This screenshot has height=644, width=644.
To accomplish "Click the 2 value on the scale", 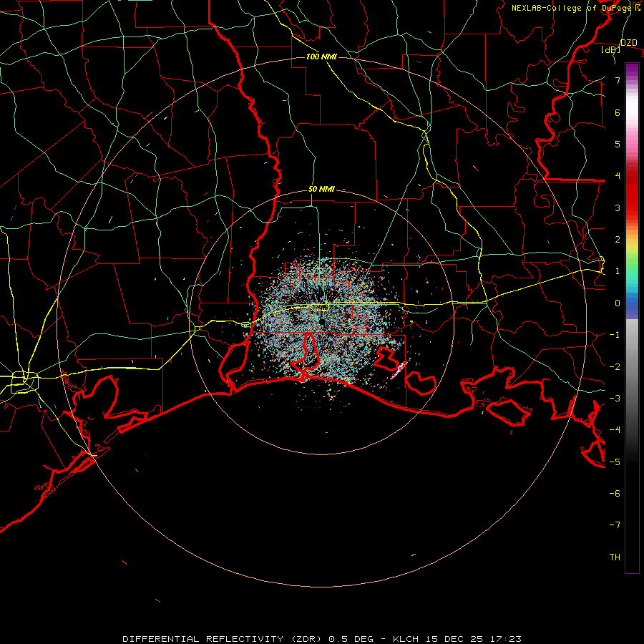I will [x=618, y=240].
